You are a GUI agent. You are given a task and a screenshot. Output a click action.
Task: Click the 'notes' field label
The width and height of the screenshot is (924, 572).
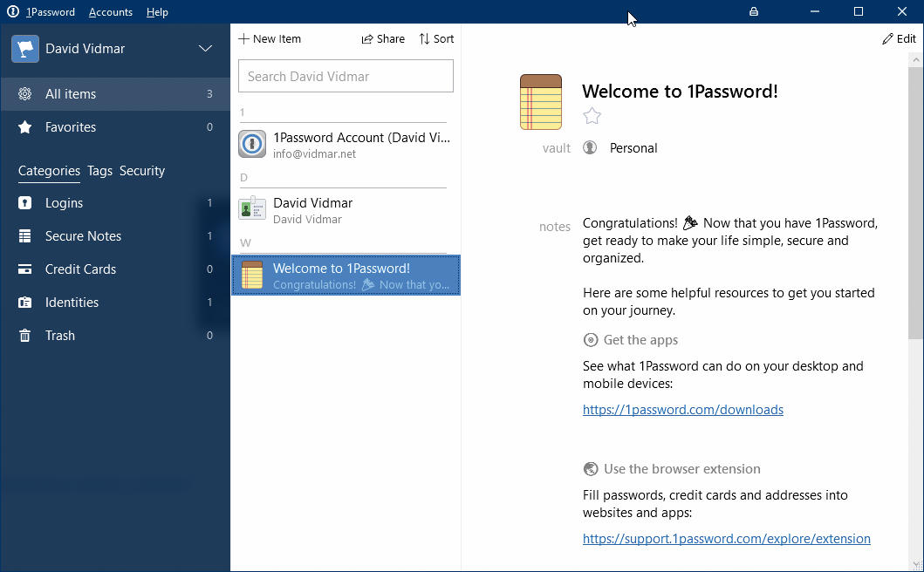(x=555, y=227)
